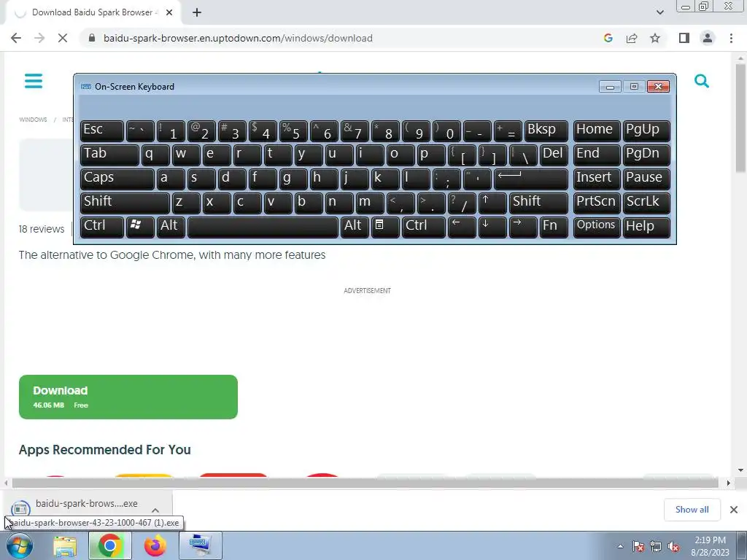Click Action Center flag tray icon
747x560 pixels.
pos(638,547)
